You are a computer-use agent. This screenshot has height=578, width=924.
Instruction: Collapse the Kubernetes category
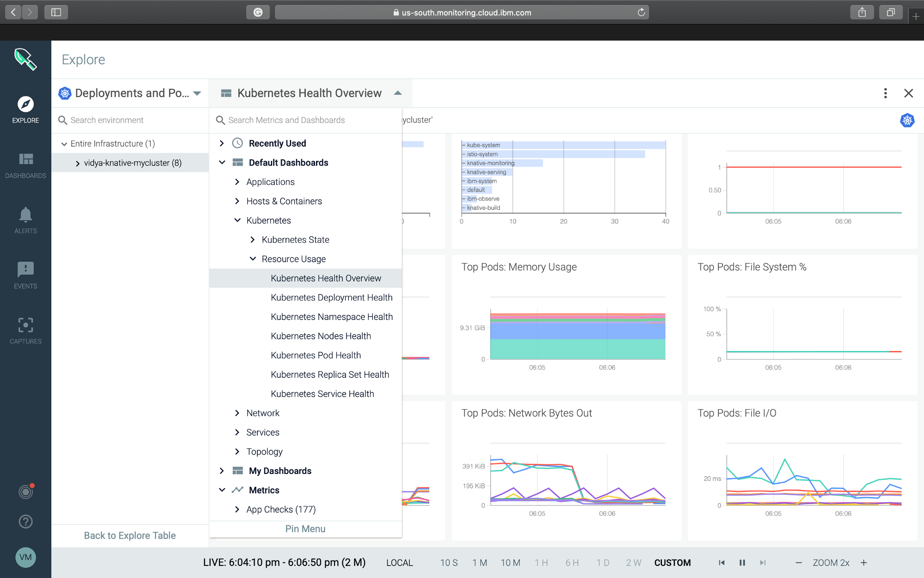point(237,220)
